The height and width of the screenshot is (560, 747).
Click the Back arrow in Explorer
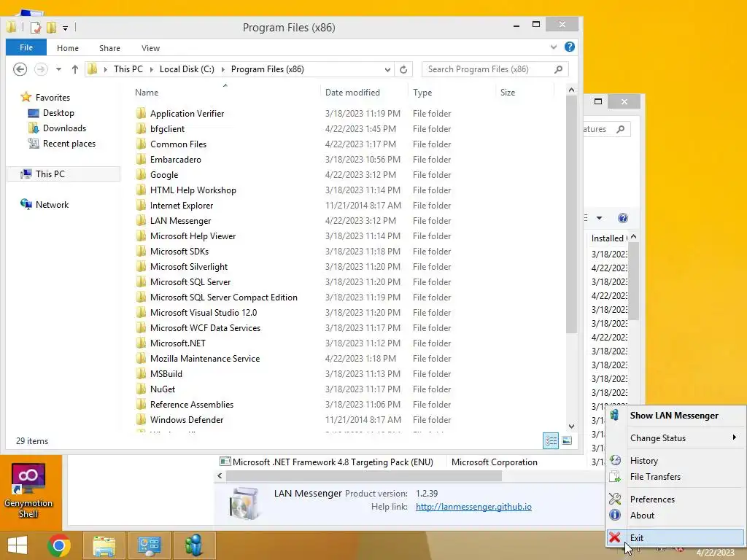pos(20,69)
